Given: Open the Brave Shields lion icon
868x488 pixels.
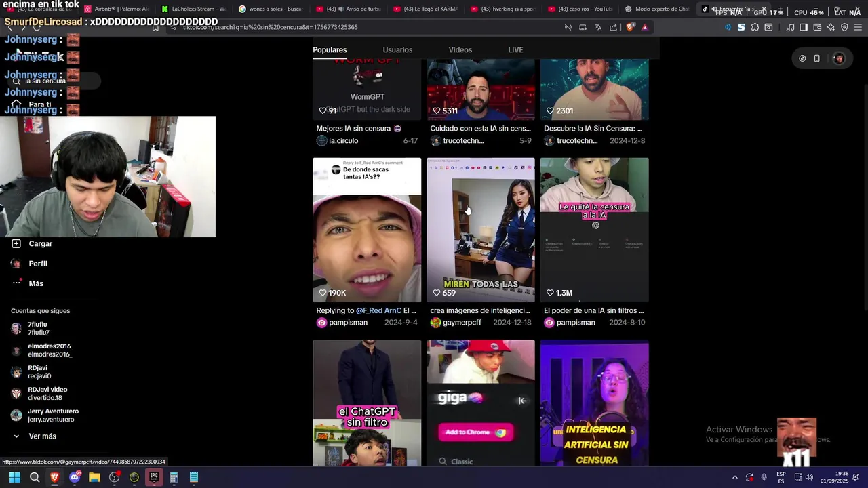Looking at the screenshot, I should [x=630, y=27].
